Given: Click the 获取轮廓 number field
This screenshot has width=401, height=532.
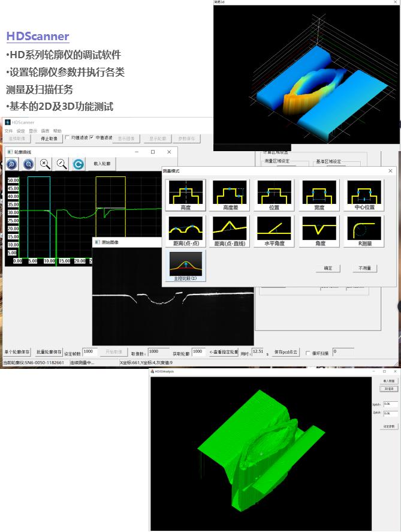Looking at the screenshot, I should click(x=198, y=352).
